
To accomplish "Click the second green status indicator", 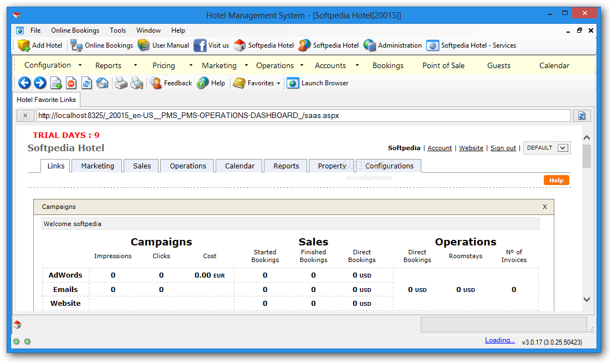I will point(27,341).
